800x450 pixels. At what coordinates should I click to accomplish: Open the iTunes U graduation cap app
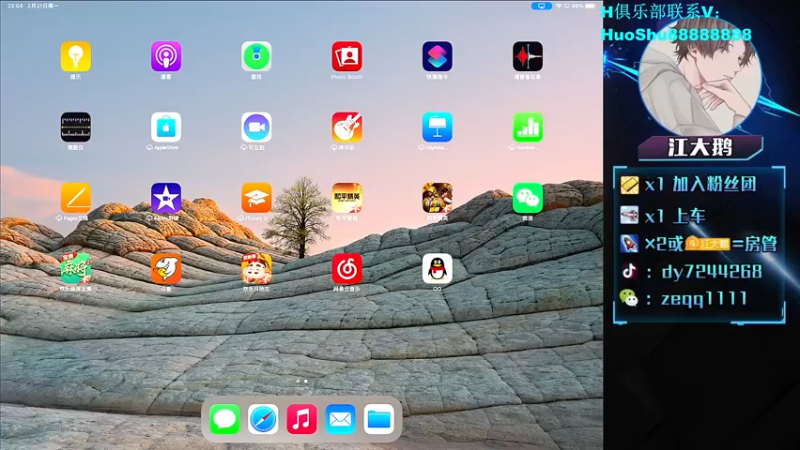coord(256,197)
